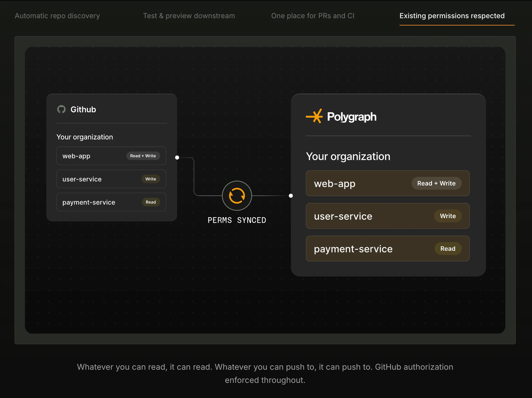Switch to Test & preview downstream tab

(x=189, y=16)
